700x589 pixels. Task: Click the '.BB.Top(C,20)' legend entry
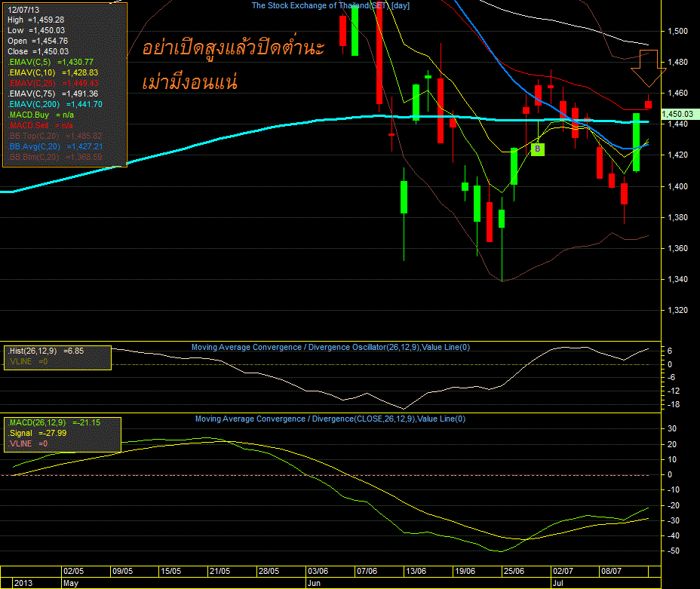point(55,136)
